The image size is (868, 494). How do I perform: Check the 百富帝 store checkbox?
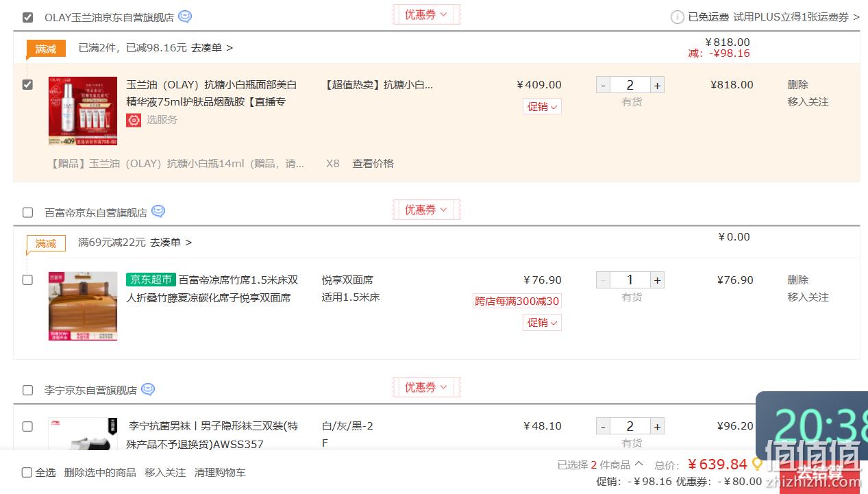pyautogui.click(x=27, y=212)
